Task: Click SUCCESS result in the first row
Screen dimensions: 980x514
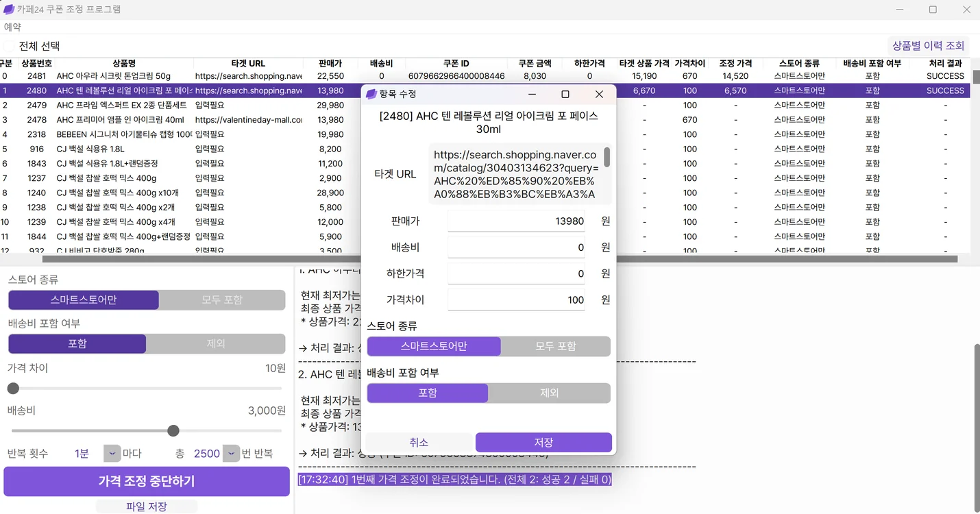Action: (945, 76)
